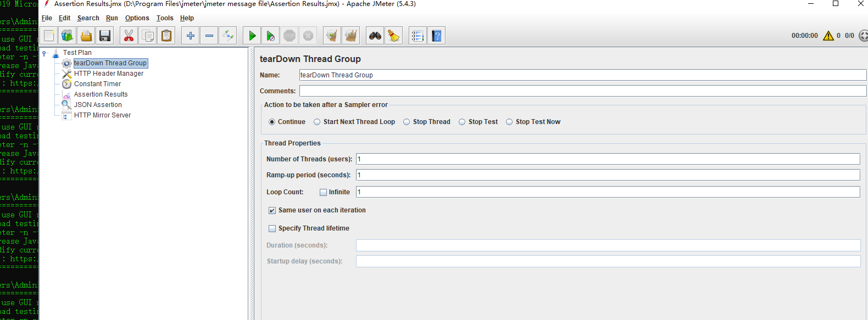Click the HTTP Mirror Server icon

point(66,115)
